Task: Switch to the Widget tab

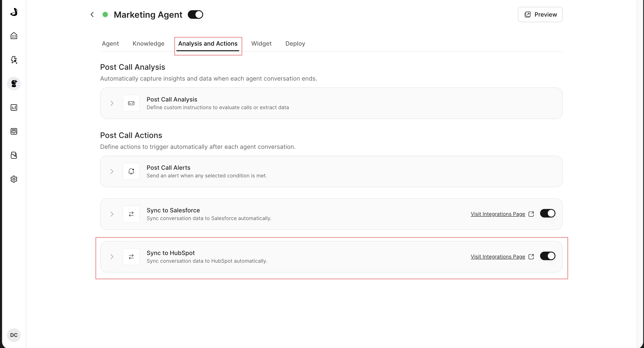Action: click(261, 43)
